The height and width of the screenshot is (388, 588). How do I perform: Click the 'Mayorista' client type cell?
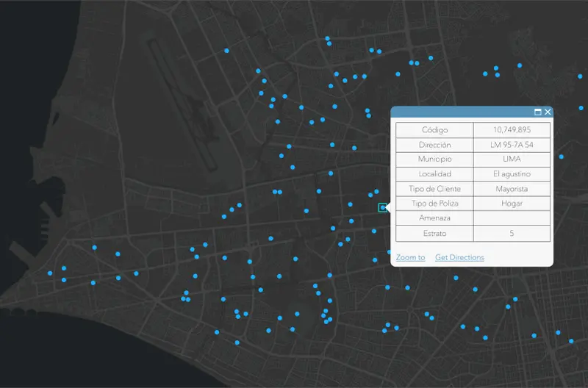512,189
